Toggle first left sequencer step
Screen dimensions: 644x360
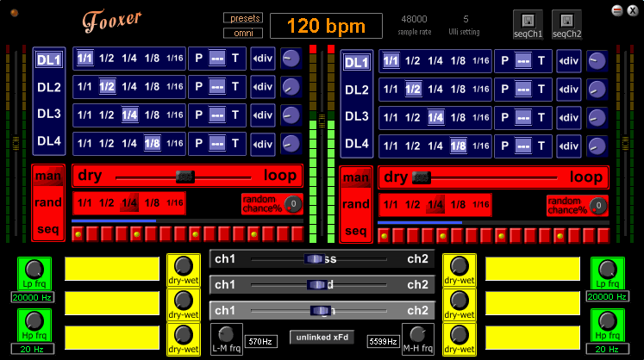[x=78, y=234]
